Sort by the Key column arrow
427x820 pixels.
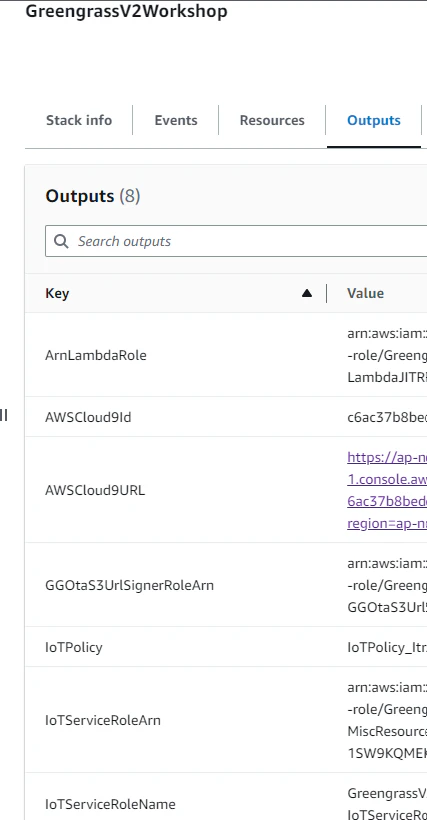[x=307, y=293]
